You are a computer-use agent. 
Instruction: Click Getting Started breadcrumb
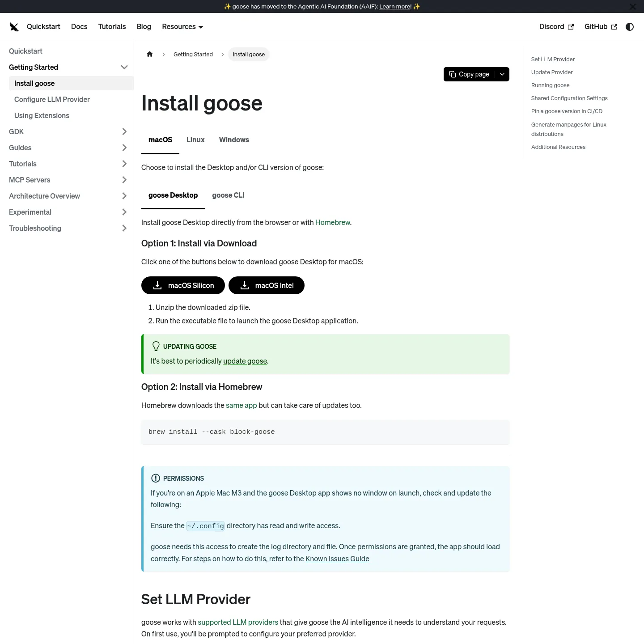point(193,55)
